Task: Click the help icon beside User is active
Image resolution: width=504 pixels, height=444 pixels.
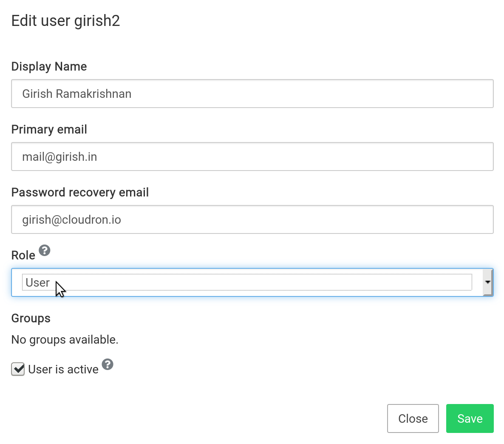Action: [108, 364]
